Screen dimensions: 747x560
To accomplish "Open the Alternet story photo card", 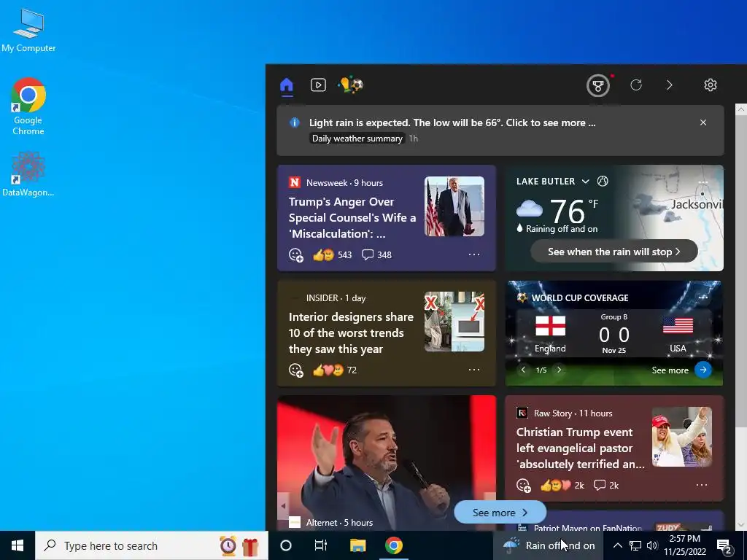I will 387,462.
